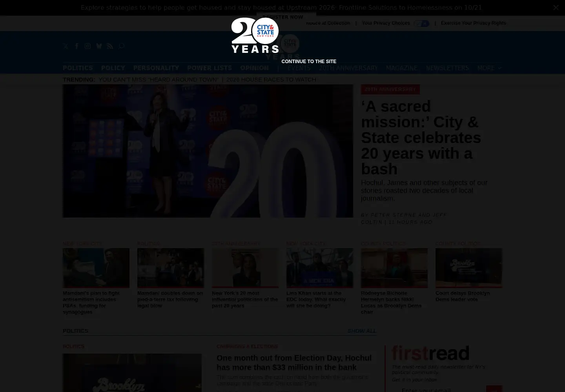Open Hochul $33 million article headline

(294, 363)
